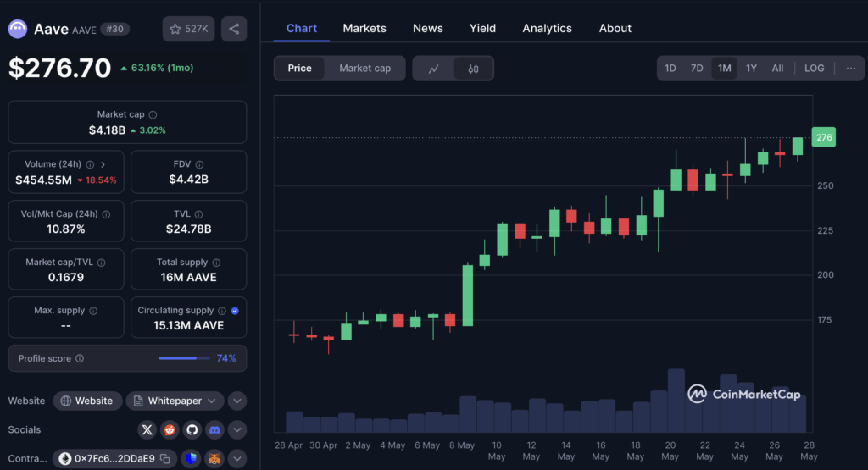Viewport: 868px width, 470px height.
Task: Set chart range to 1Y
Action: point(751,68)
